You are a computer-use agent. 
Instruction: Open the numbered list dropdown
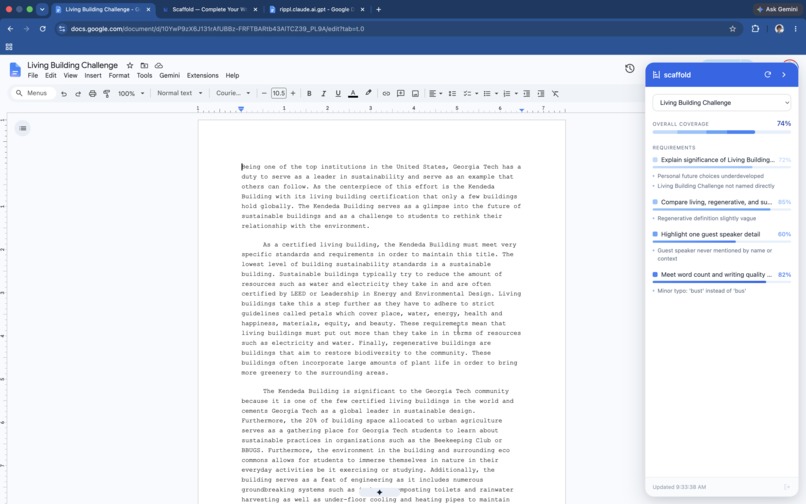click(x=510, y=94)
